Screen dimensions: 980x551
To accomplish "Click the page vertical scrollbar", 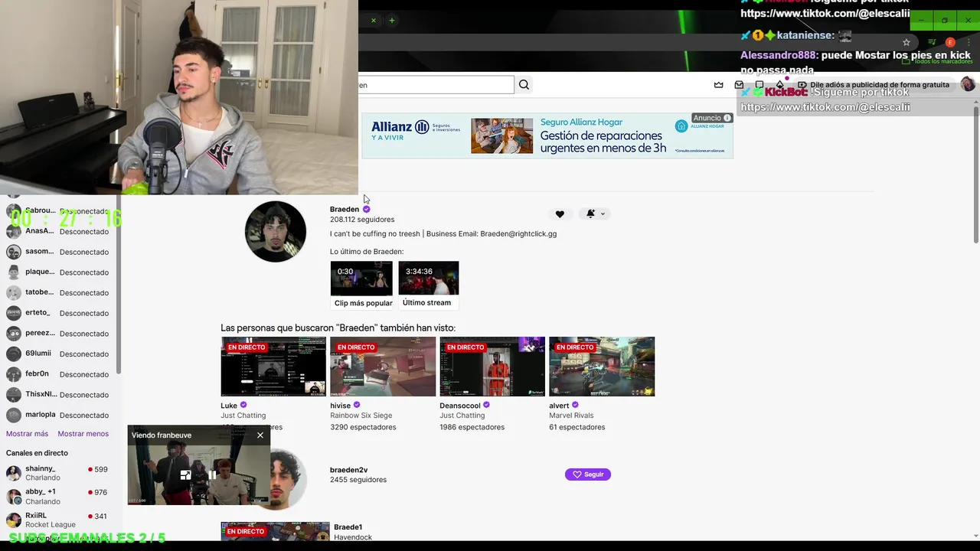I will [x=976, y=176].
